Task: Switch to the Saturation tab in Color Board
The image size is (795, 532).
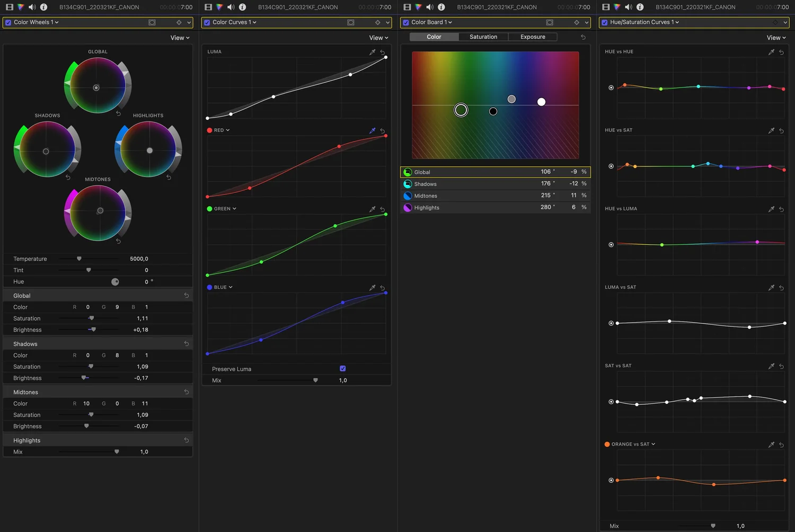Action: [x=483, y=37]
